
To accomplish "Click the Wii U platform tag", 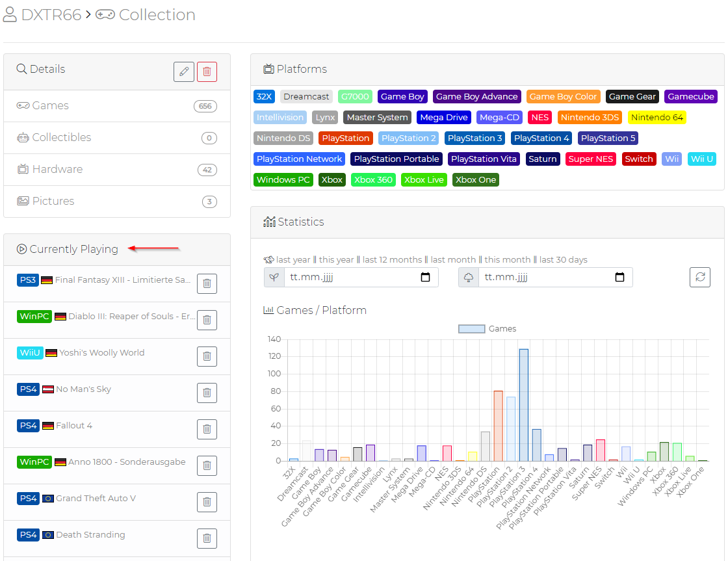I will click(x=702, y=159).
